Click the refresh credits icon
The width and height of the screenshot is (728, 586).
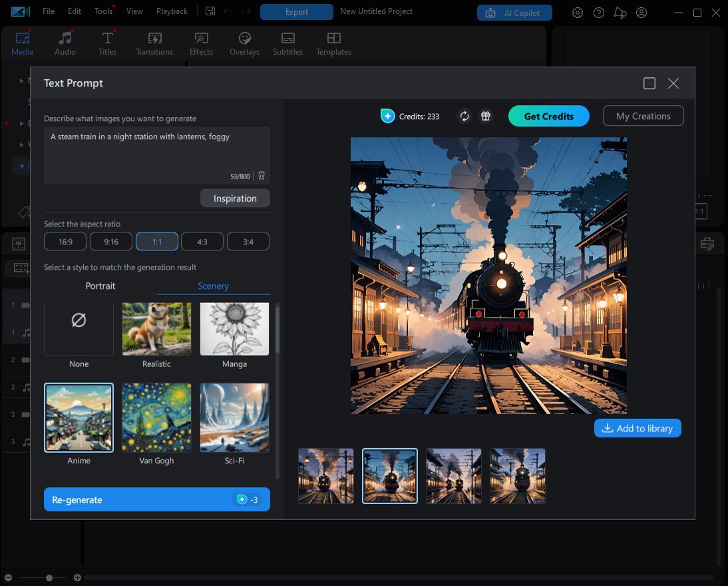(x=464, y=116)
